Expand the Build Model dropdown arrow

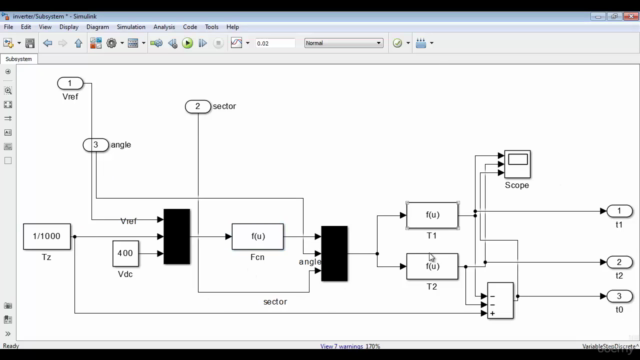tap(431, 43)
